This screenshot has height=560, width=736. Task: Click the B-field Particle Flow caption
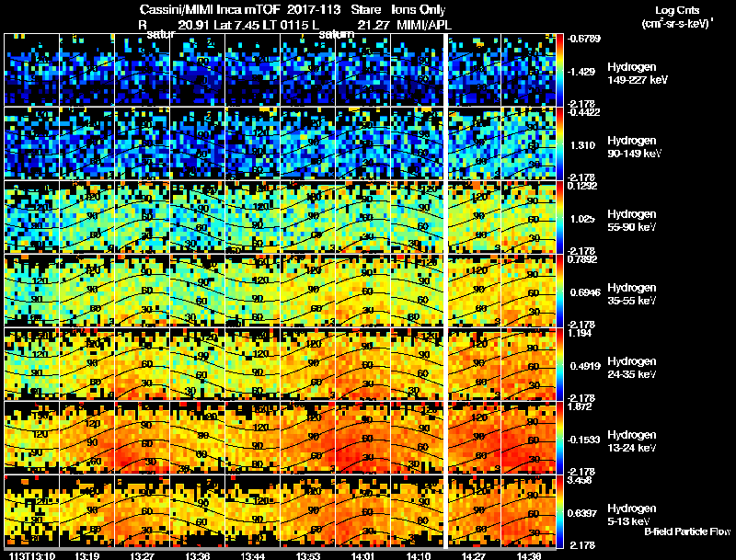coord(687,531)
